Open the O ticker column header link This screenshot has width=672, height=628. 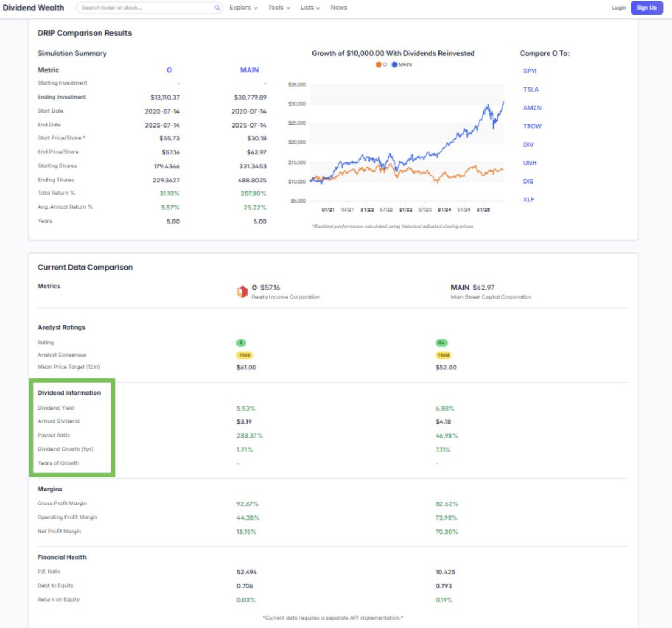(x=169, y=70)
